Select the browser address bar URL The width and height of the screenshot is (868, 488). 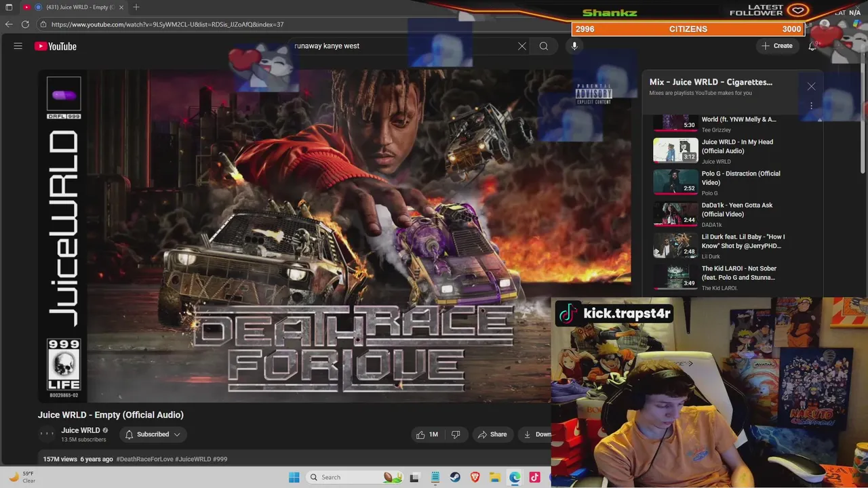(167, 24)
